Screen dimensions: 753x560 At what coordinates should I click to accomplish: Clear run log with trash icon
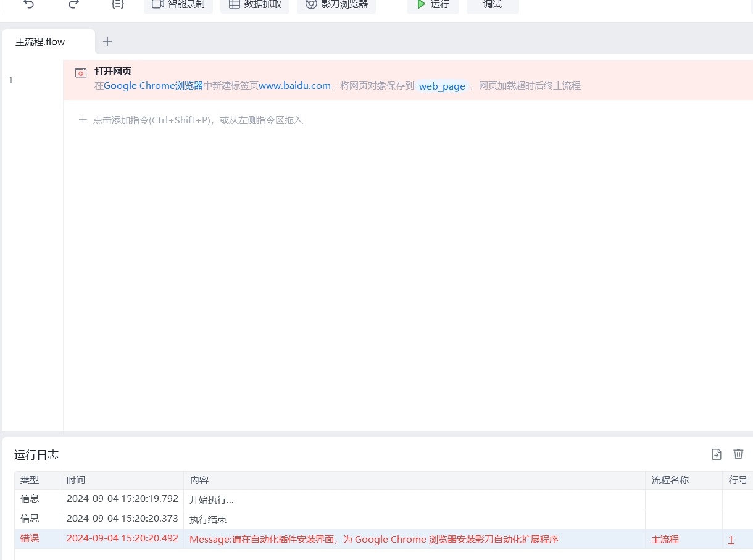738,454
